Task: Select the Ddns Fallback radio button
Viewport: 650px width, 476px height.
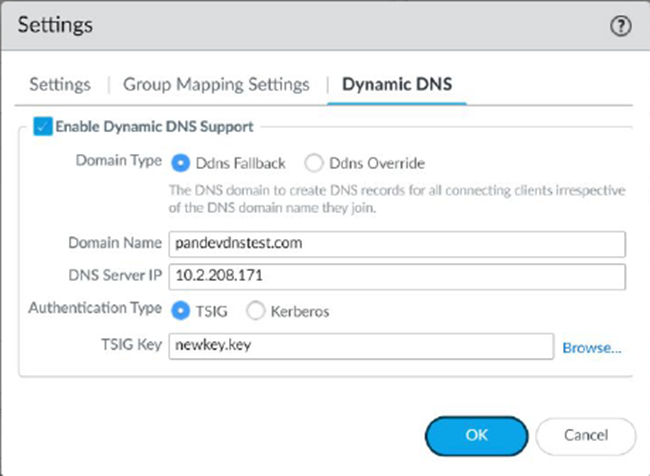Action: click(181, 162)
